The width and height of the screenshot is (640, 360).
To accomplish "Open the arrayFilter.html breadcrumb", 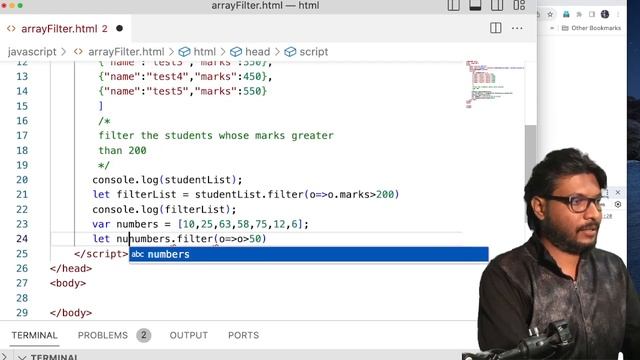I will click(x=126, y=52).
